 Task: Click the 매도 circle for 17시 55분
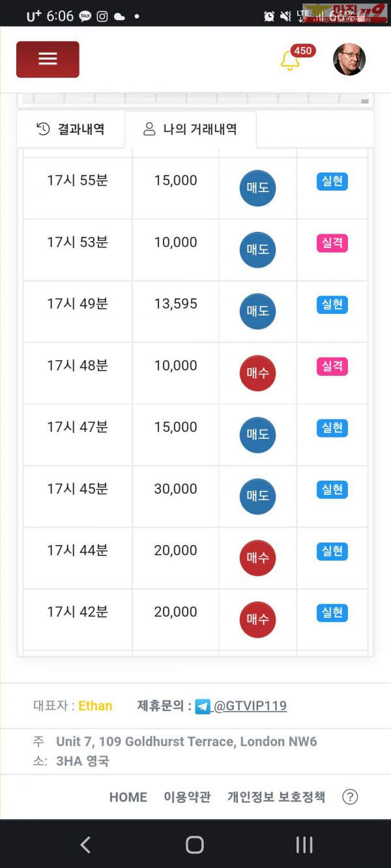(257, 188)
